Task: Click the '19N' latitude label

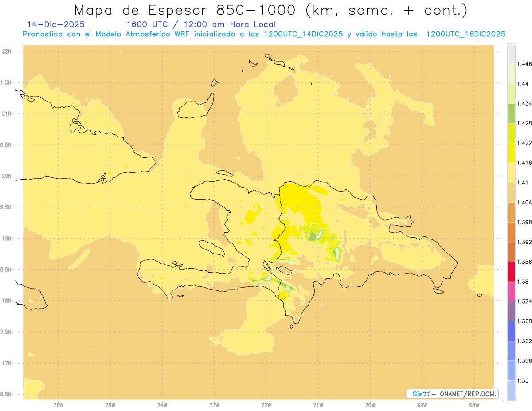Action: (x=6, y=239)
